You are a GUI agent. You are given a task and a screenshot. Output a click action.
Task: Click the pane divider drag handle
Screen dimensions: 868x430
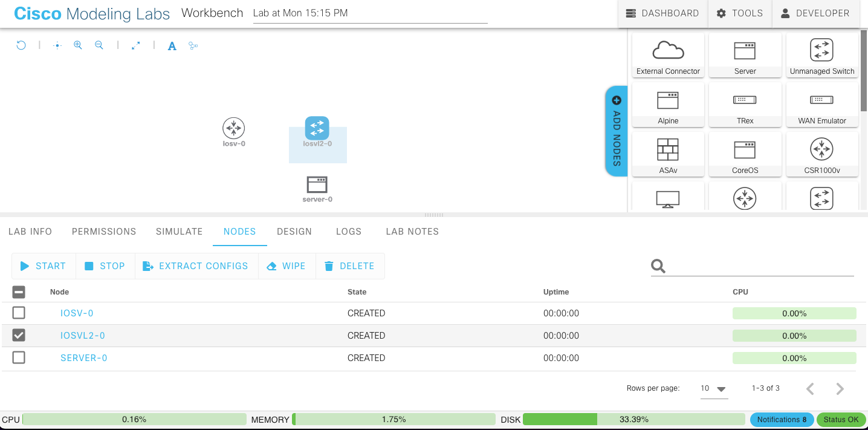pyautogui.click(x=434, y=215)
